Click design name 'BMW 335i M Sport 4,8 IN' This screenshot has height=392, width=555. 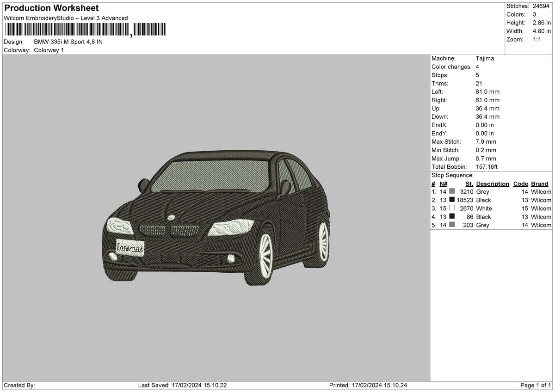coord(68,42)
